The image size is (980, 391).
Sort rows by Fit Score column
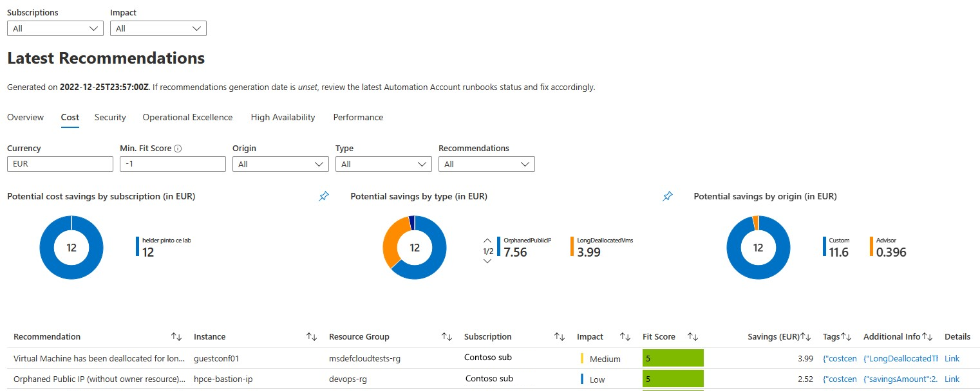[692, 336]
